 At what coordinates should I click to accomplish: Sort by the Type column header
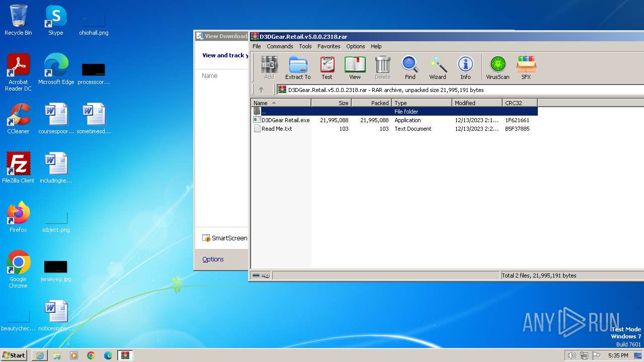point(422,103)
